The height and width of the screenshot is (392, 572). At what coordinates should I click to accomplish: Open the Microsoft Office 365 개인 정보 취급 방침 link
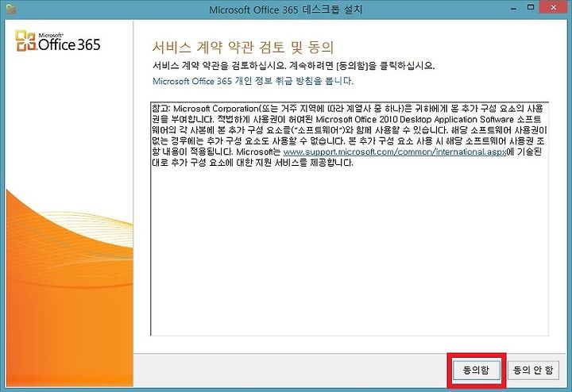click(253, 81)
